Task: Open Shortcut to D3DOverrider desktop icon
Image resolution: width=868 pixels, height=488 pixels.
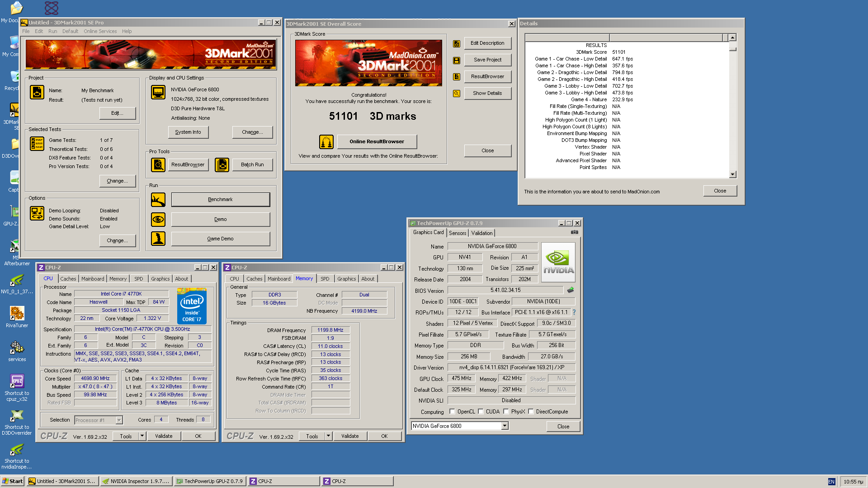Action: 17,421
